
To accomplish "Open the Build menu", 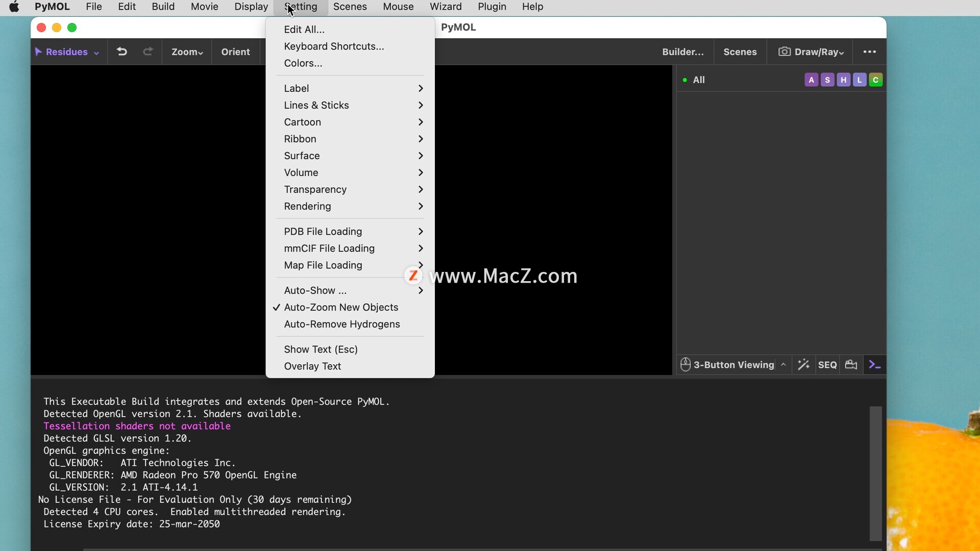I will [x=163, y=7].
